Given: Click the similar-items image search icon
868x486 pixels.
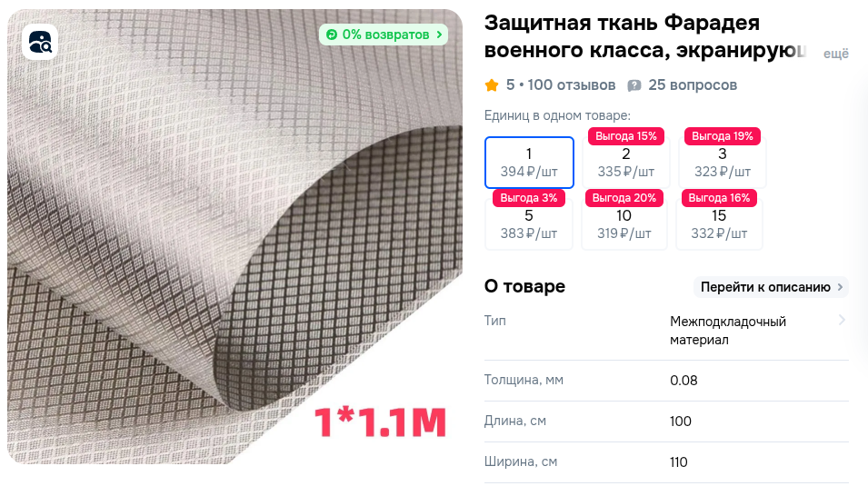Looking at the screenshot, I should (x=40, y=42).
